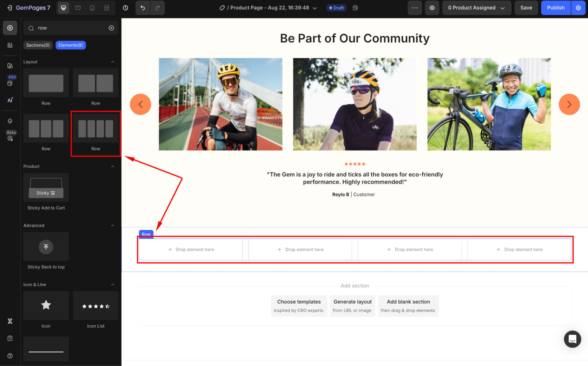Viewport: 588px width, 366px height.
Task: Clear the row search field
Action: click(x=111, y=28)
